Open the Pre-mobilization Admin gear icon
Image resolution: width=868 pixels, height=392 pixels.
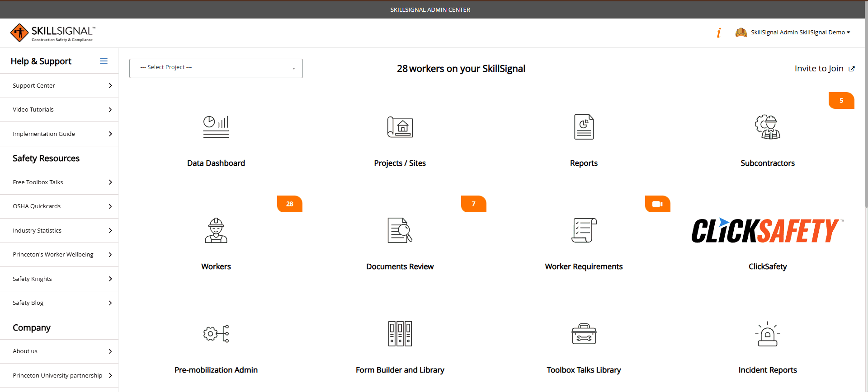pos(216,334)
